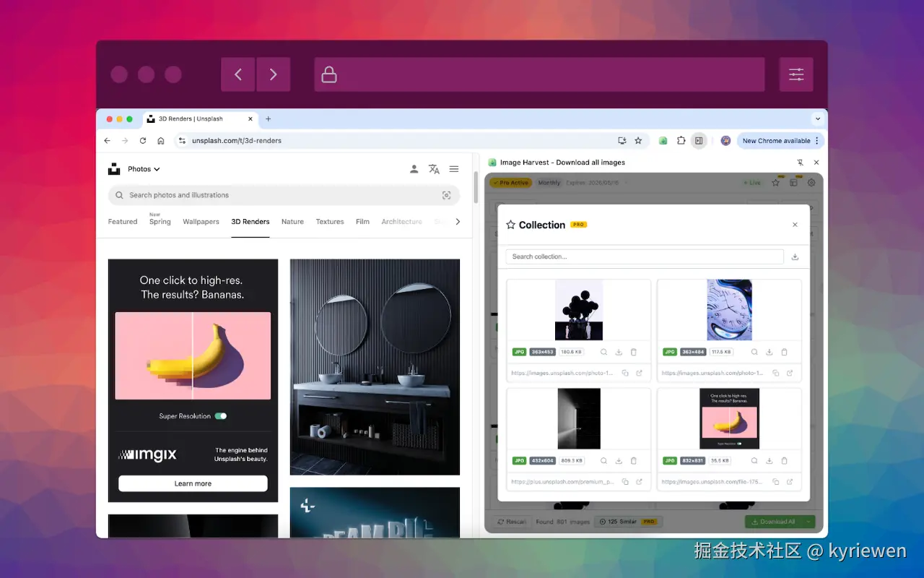Image resolution: width=924 pixels, height=578 pixels.
Task: Open the 35.5 KB image in new tab
Action: (790, 482)
